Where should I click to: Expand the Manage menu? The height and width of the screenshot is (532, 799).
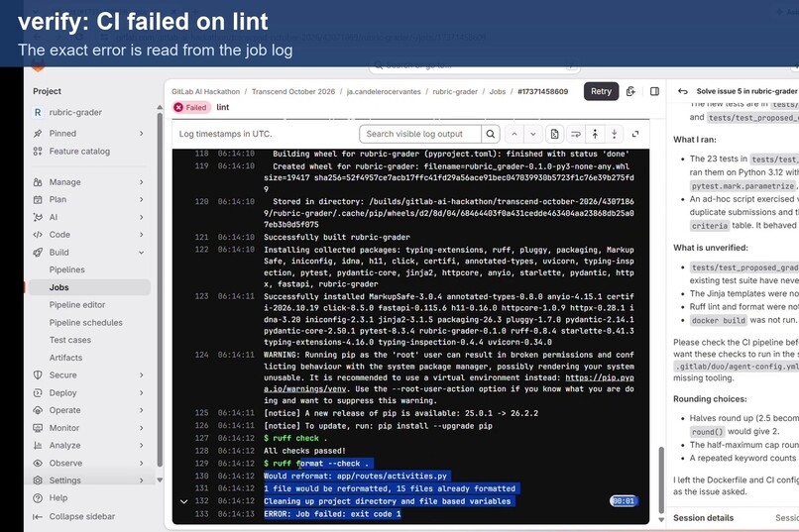89,182
